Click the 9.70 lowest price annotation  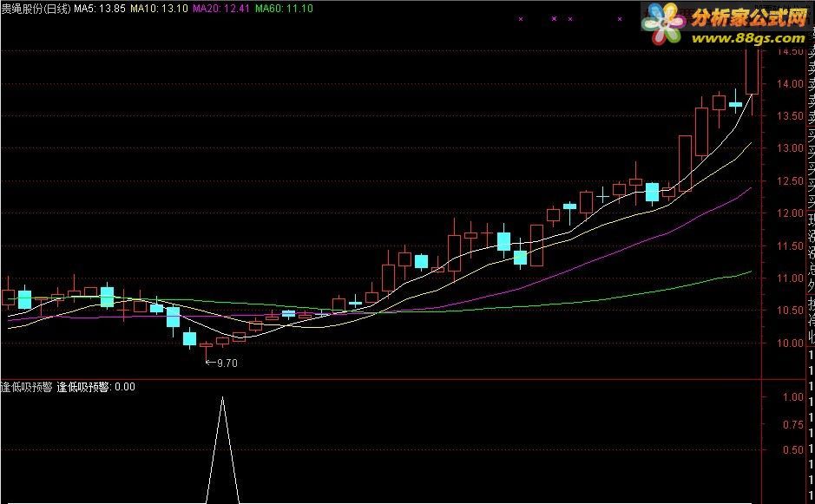(x=222, y=363)
